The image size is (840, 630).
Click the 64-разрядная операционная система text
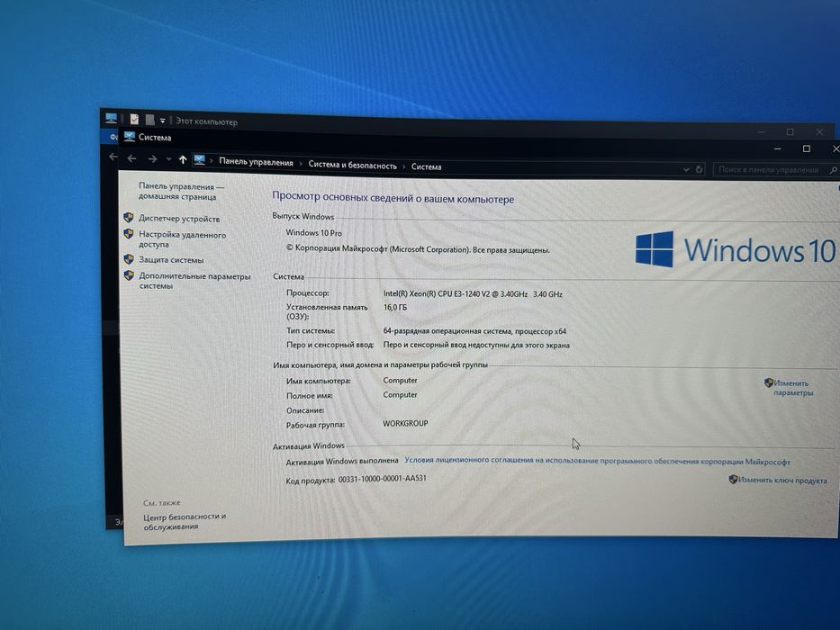pos(474,331)
